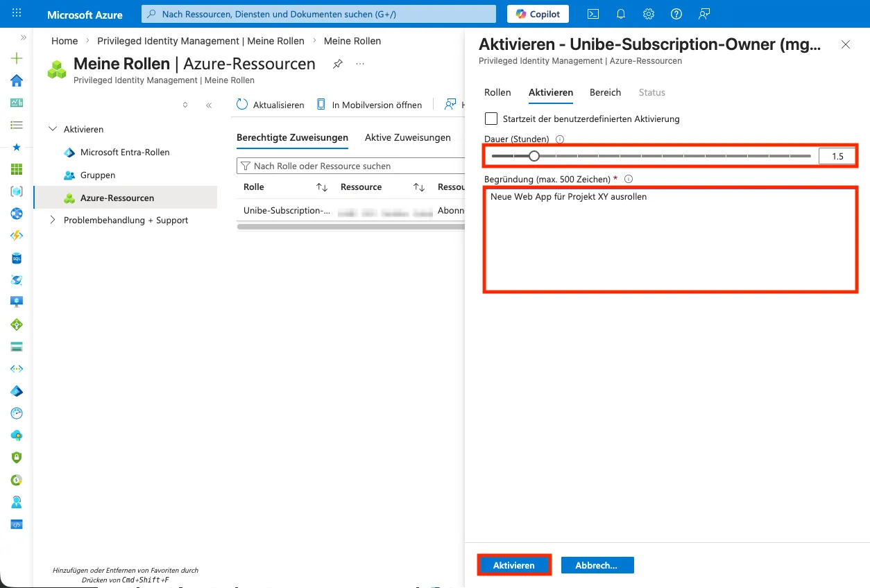Click the blue Aktivieren button
This screenshot has height=588, width=870.
[514, 565]
